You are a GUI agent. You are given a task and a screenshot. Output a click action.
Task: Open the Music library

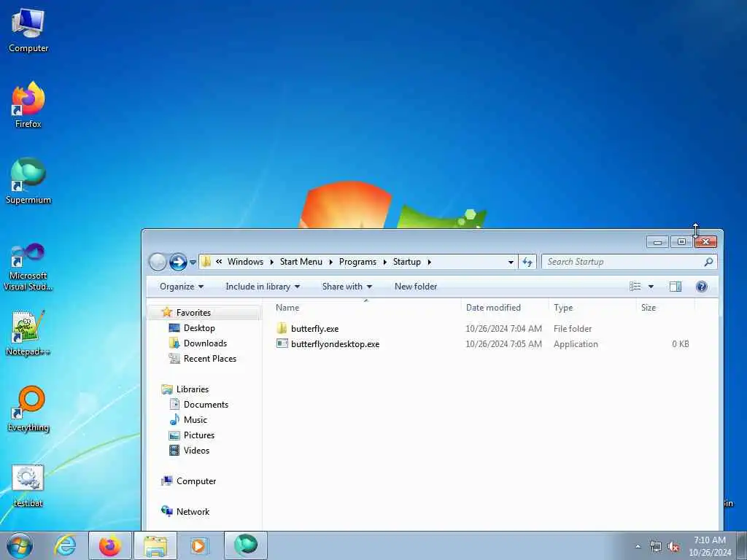tap(196, 419)
